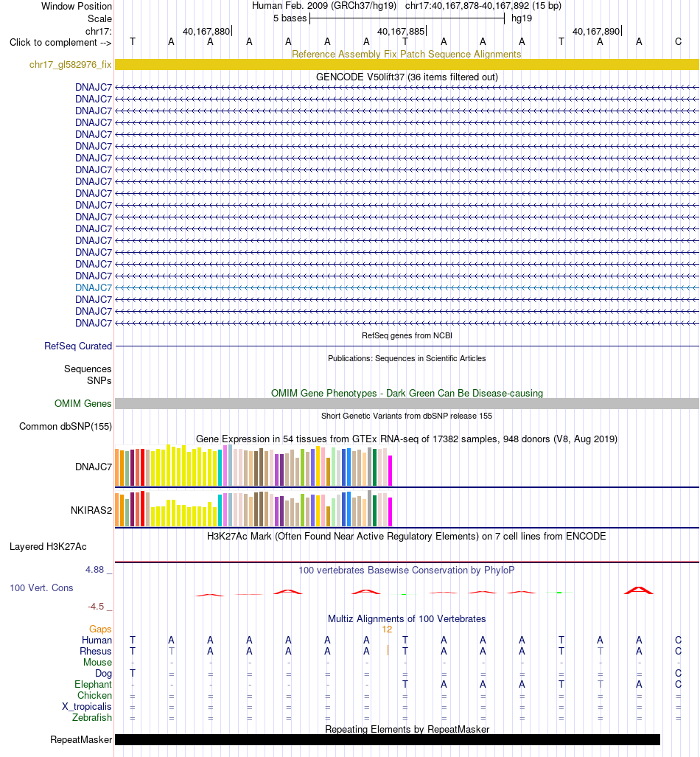
Task: Open the 'Multiz Alignments of 100 Vertebrates' title
Action: click(407, 619)
